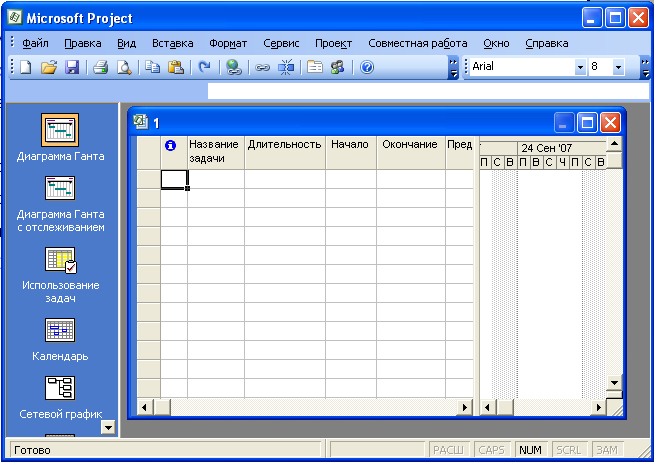
Task: Click vertical scrollbar down arrow
Action: (614, 382)
